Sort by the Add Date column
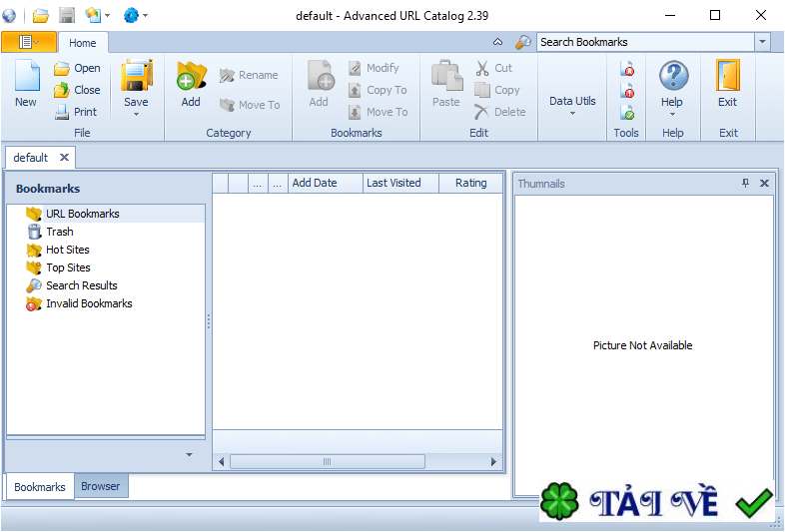This screenshot has width=785, height=532. click(326, 184)
